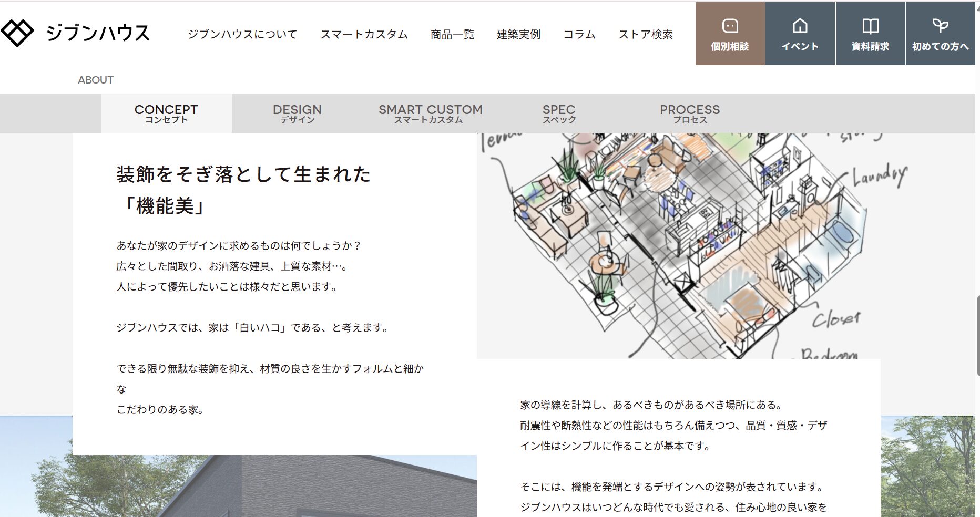Switch to the DESIGN tab
This screenshot has width=980, height=517.
point(297,113)
